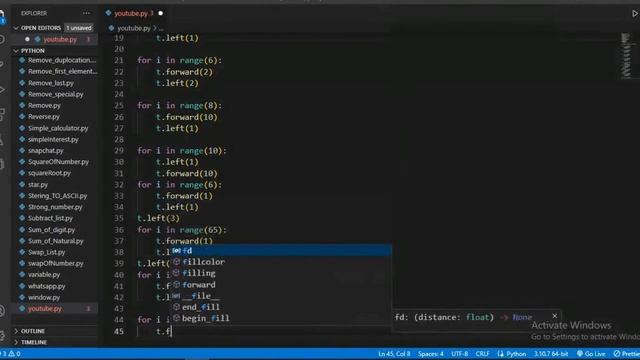Click the 1 unsaved badge
Screen dimensions: 640x360
coord(79,28)
